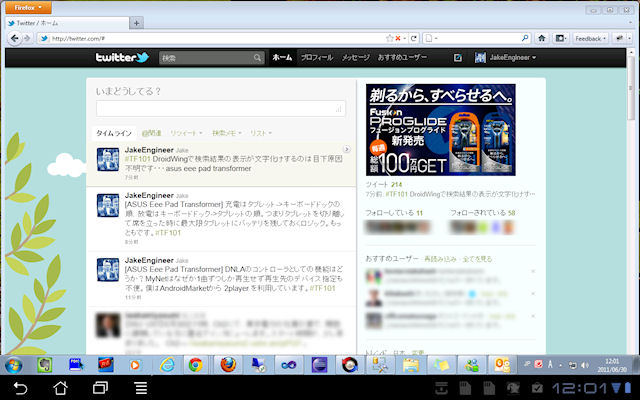Click JakeEngineer avatar on DroidWing tweet
The width and height of the screenshot is (640, 400).
pyautogui.click(x=108, y=160)
